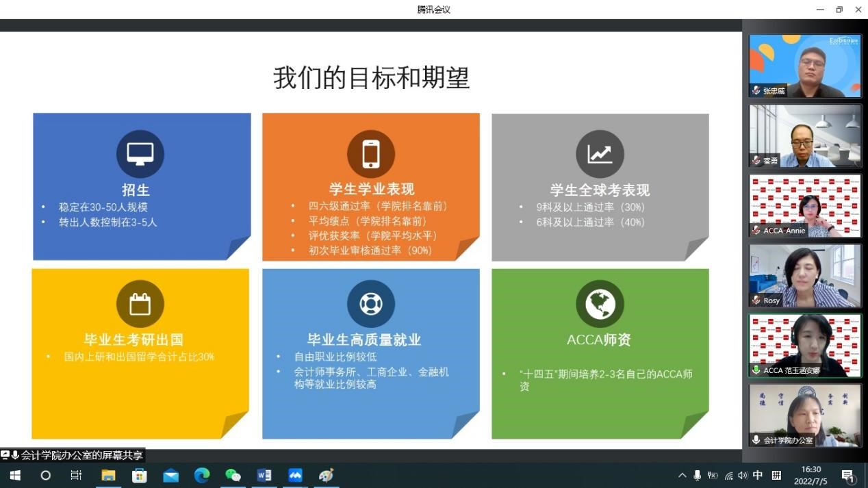
Task: Select Rosy's video thumbnail
Action: (805, 275)
